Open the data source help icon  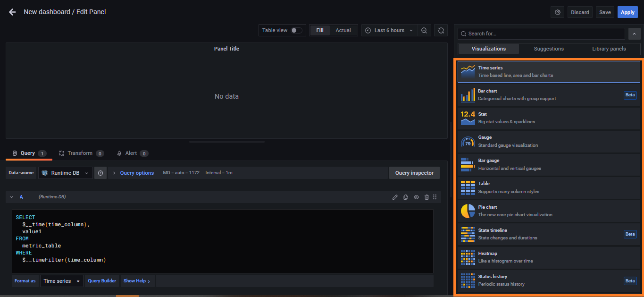coord(100,173)
